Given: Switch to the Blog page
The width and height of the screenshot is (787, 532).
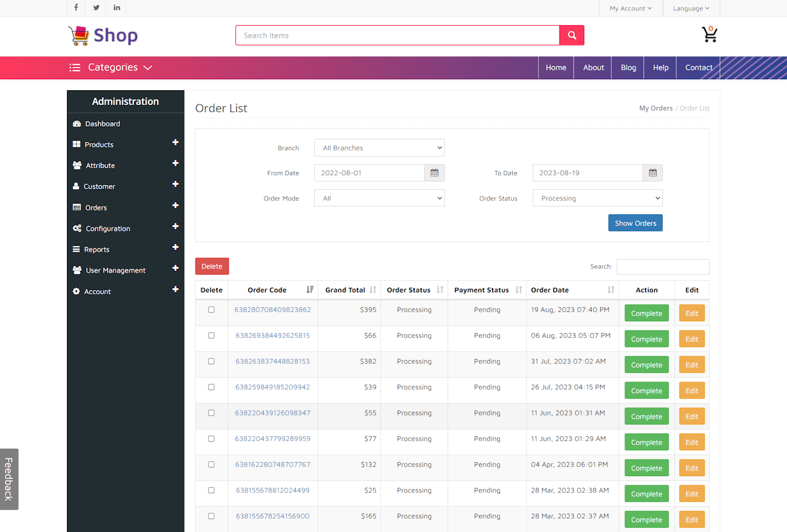Looking at the screenshot, I should [x=628, y=68].
